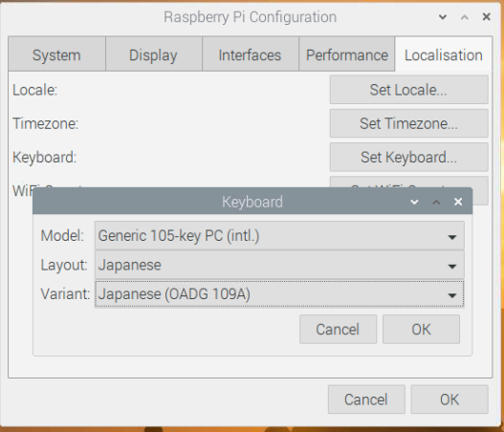
Task: Click the Layout: label in Keyboard dialog
Action: [x=64, y=265]
